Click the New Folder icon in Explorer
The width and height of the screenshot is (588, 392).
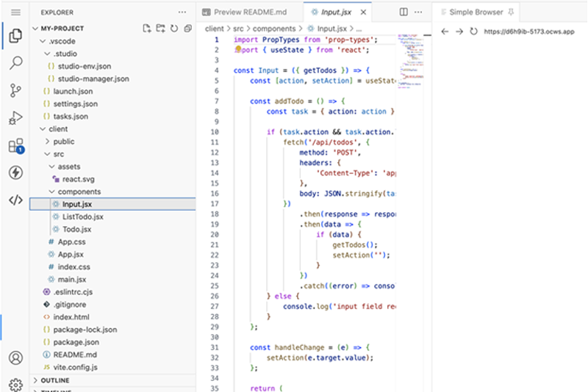[160, 29]
